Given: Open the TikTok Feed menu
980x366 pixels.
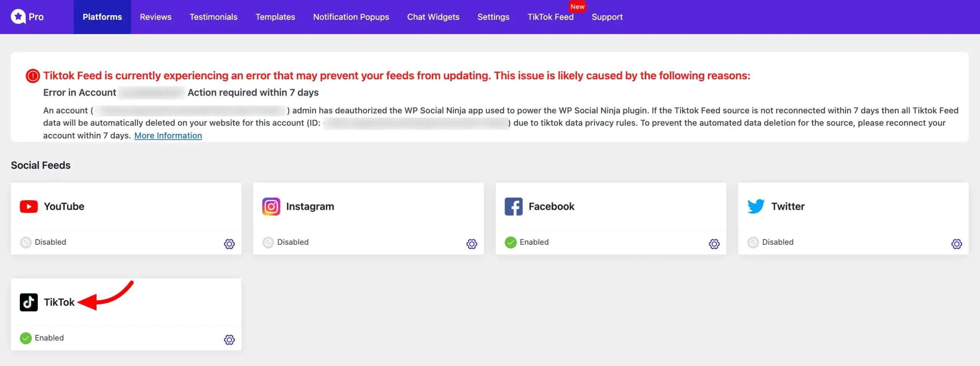Looking at the screenshot, I should (x=550, y=17).
